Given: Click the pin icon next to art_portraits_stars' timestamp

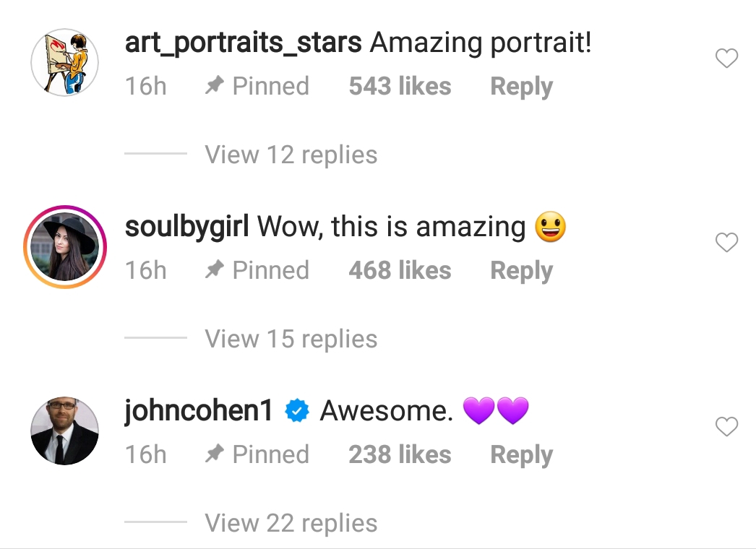Looking at the screenshot, I should [213, 86].
